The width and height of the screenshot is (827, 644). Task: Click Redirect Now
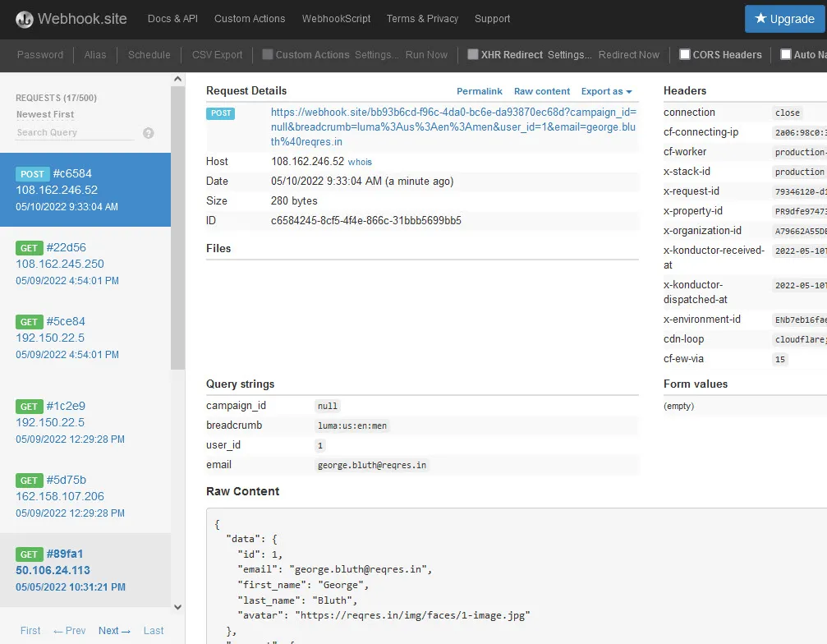(x=629, y=55)
